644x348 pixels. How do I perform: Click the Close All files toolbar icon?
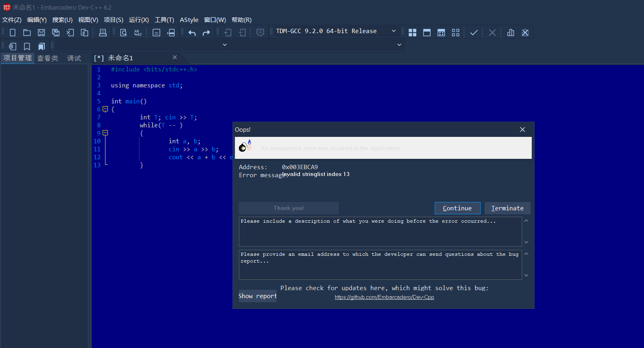pyautogui.click(x=85, y=33)
